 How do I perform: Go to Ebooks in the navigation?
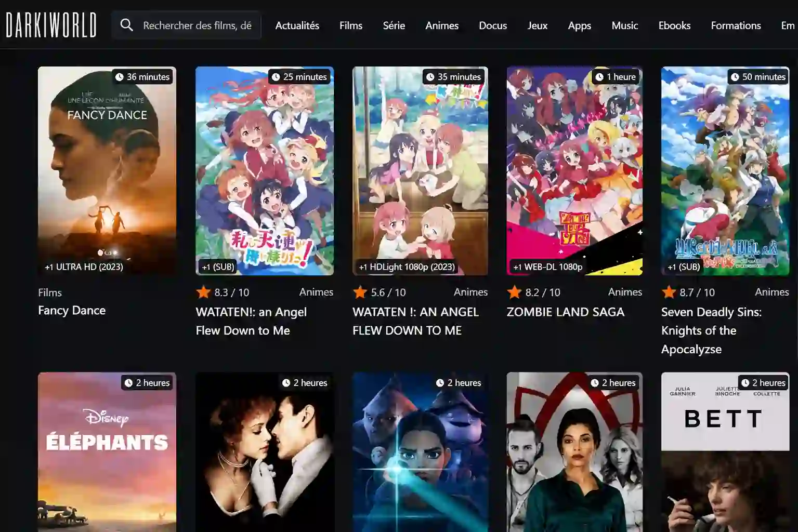pos(674,25)
